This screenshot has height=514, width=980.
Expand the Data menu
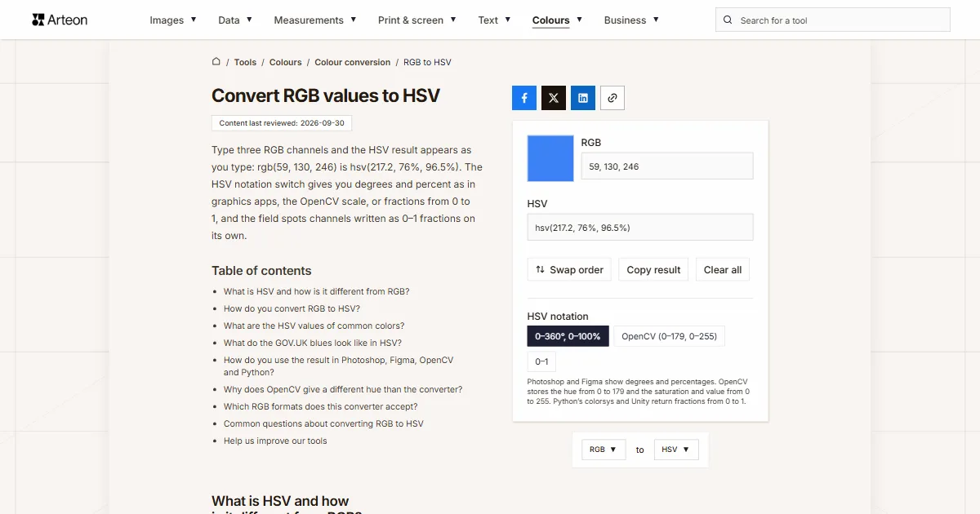235,20
